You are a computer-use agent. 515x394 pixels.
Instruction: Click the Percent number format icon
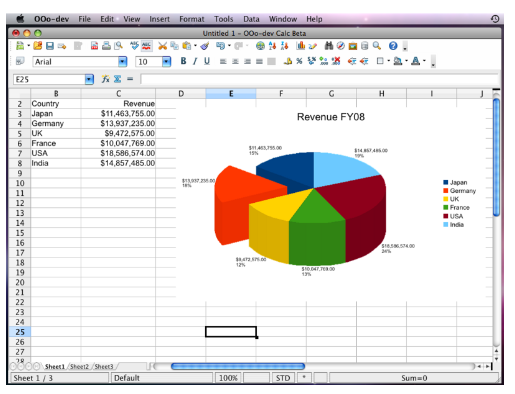[299, 61]
